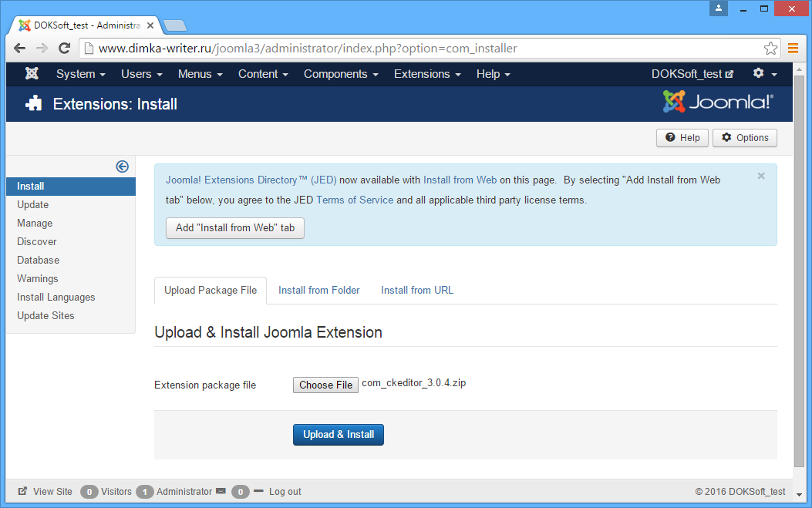Click the Choose File button
This screenshot has height=508, width=812.
(325, 385)
